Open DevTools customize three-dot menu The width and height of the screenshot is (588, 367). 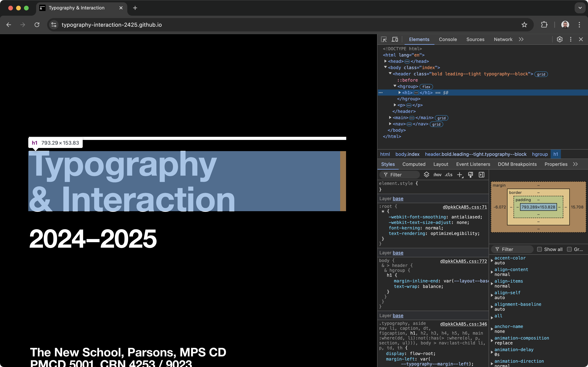tap(571, 39)
